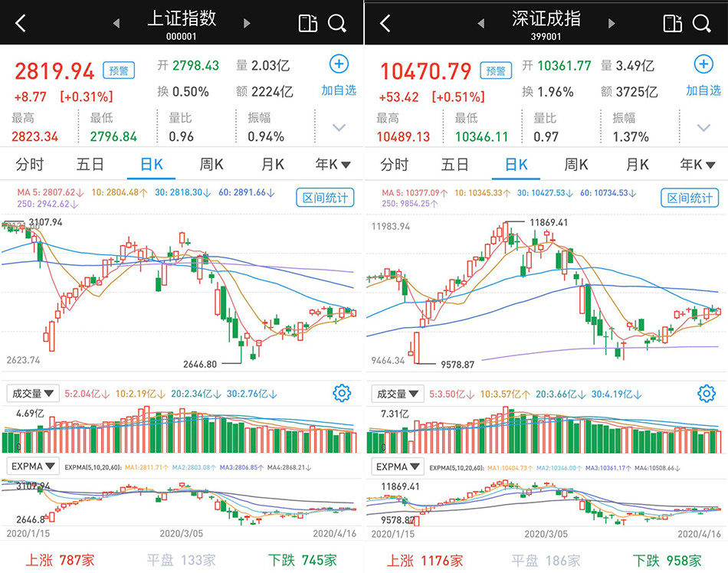Add 深证成指 to watchlist with plus icon
This screenshot has height=573, width=728.
703,64
